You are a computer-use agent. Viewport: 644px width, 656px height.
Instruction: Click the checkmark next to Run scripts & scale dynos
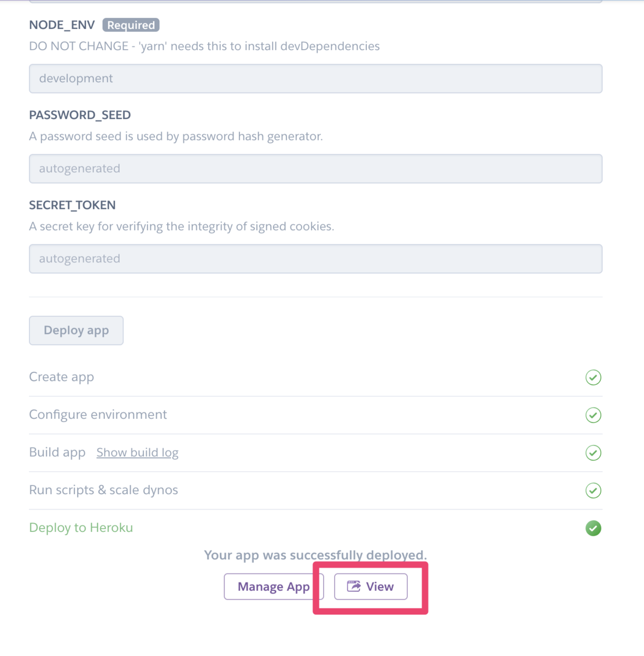(x=593, y=490)
